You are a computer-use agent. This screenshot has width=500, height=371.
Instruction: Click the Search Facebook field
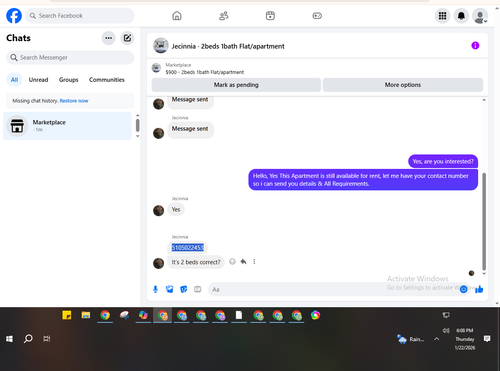[x=80, y=16]
